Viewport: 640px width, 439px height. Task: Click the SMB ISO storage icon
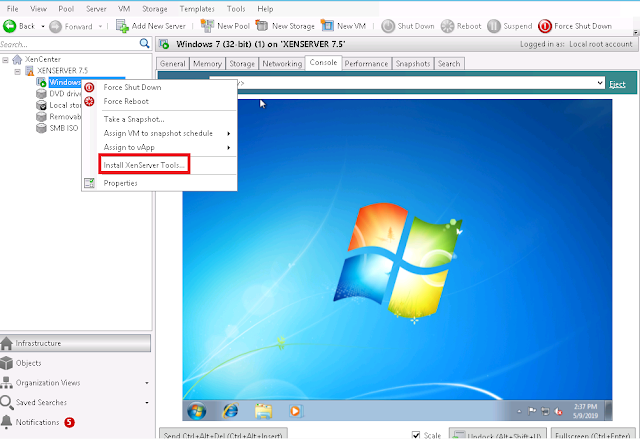click(x=41, y=128)
